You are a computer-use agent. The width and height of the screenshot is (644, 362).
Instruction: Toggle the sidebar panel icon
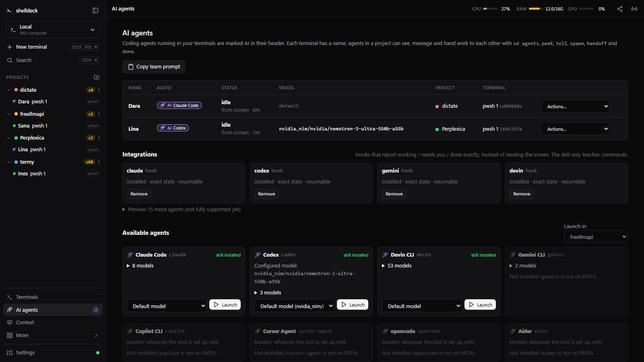(x=95, y=10)
